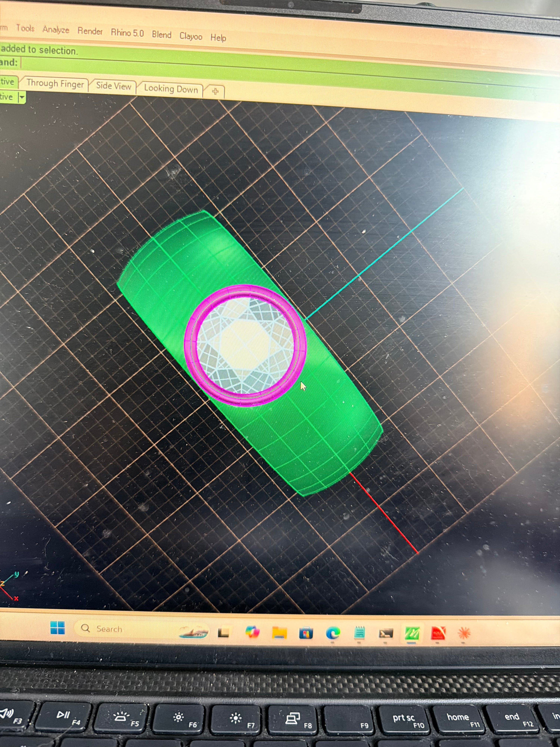Open File Explorer from the taskbar
The width and height of the screenshot is (560, 747).
279,633
